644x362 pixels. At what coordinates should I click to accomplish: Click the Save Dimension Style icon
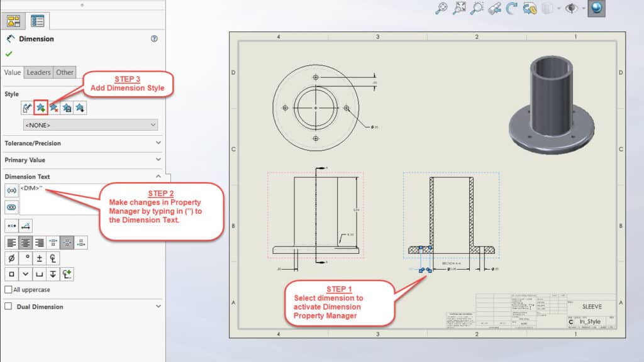(66, 107)
